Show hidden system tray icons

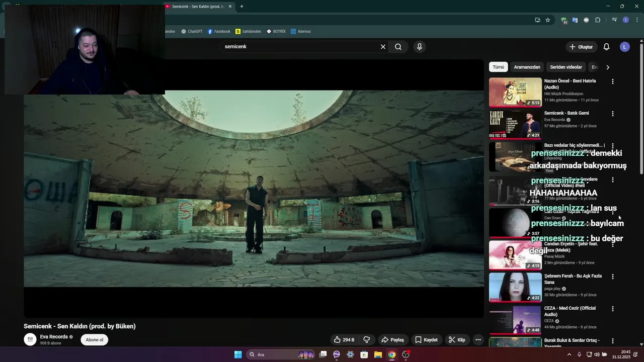[569, 354]
